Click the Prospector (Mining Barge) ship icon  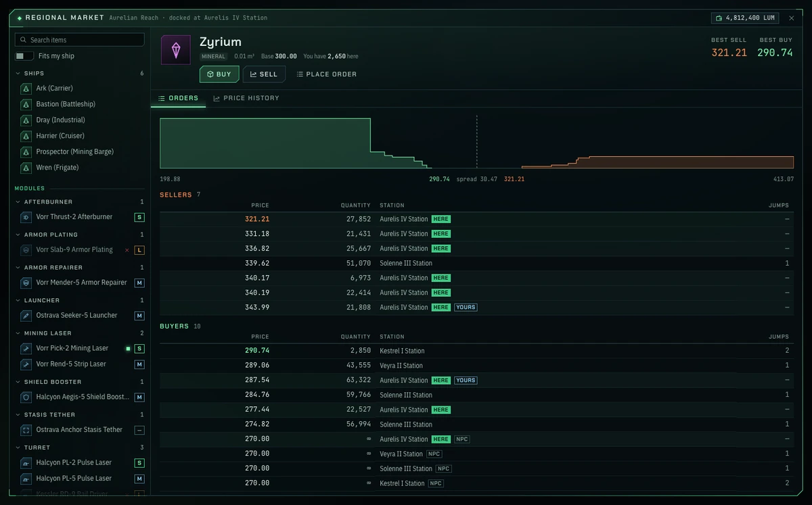(x=26, y=152)
